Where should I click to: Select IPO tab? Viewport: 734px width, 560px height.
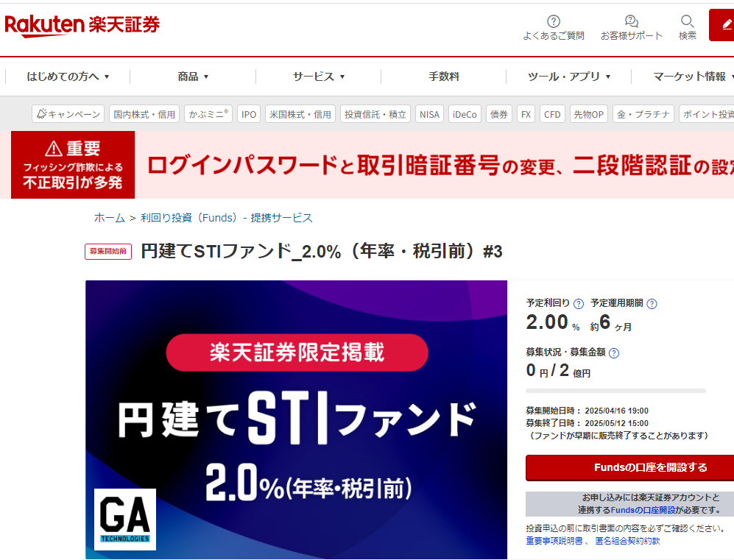pyautogui.click(x=249, y=113)
